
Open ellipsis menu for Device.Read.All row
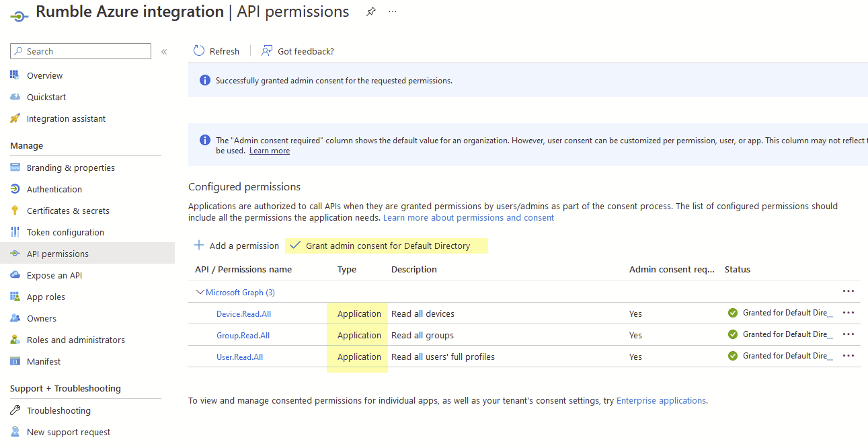pyautogui.click(x=849, y=313)
